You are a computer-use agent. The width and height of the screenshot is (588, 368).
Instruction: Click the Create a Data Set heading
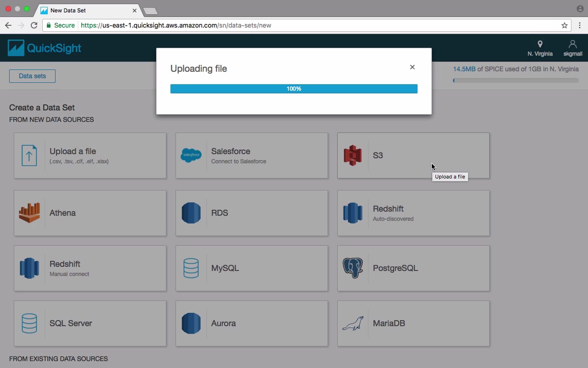(x=42, y=108)
